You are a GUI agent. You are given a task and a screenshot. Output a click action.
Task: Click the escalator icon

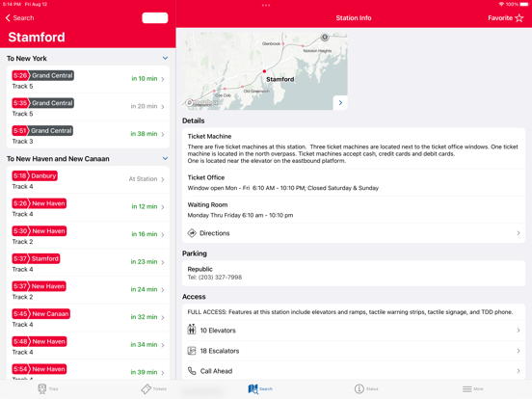tap(192, 351)
